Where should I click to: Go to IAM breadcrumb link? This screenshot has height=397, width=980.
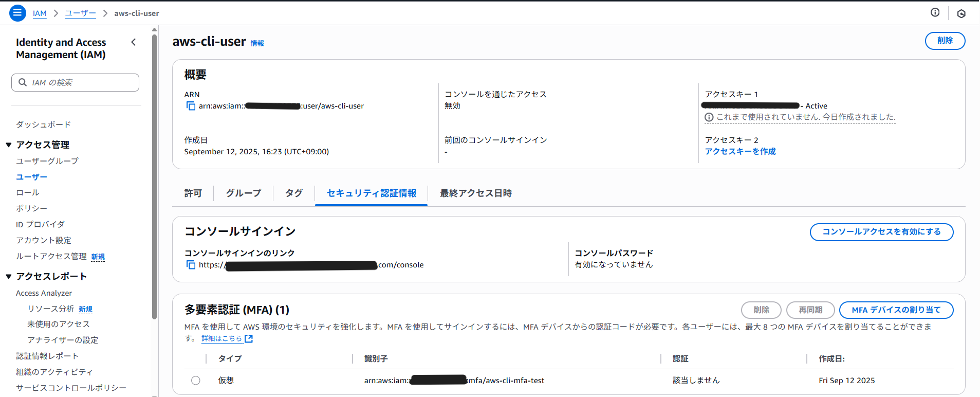pos(40,13)
